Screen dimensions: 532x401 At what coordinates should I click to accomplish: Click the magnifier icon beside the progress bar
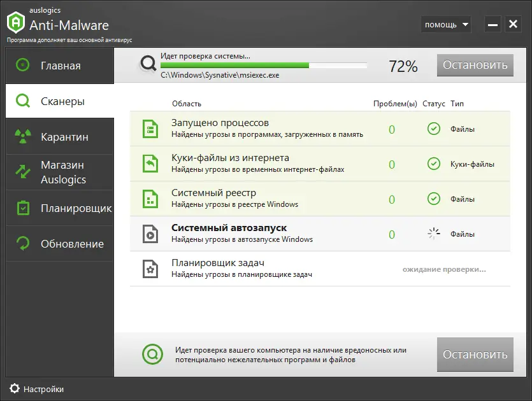click(x=148, y=64)
